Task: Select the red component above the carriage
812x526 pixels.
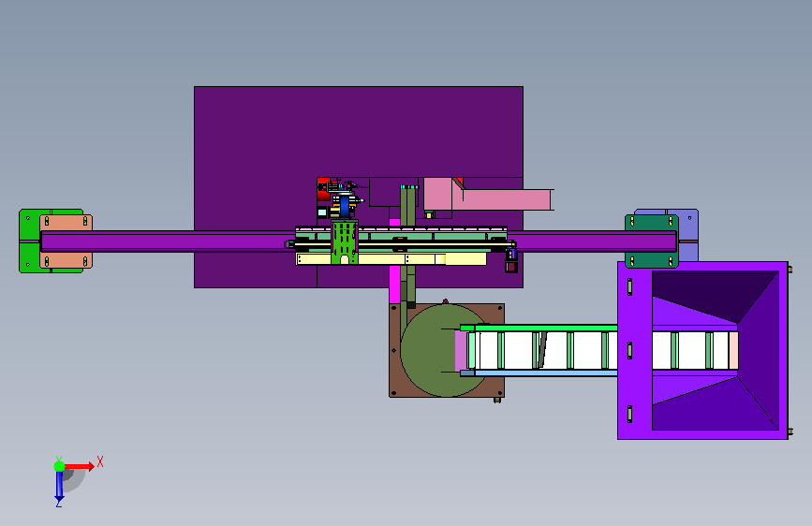Action: [x=323, y=189]
